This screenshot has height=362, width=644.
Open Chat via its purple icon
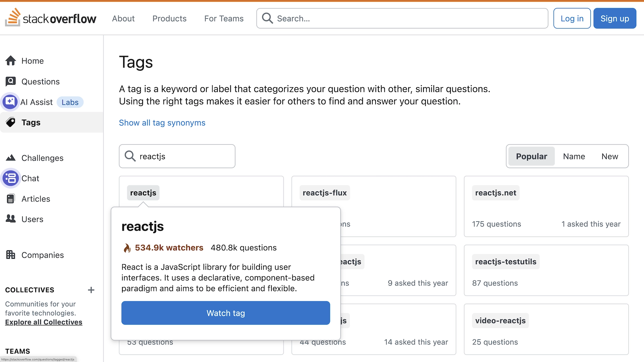pyautogui.click(x=11, y=178)
